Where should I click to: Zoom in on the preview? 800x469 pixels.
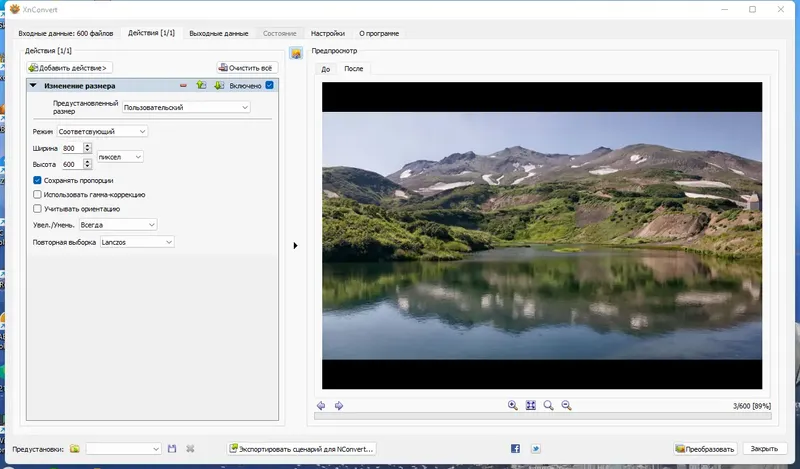pos(513,405)
